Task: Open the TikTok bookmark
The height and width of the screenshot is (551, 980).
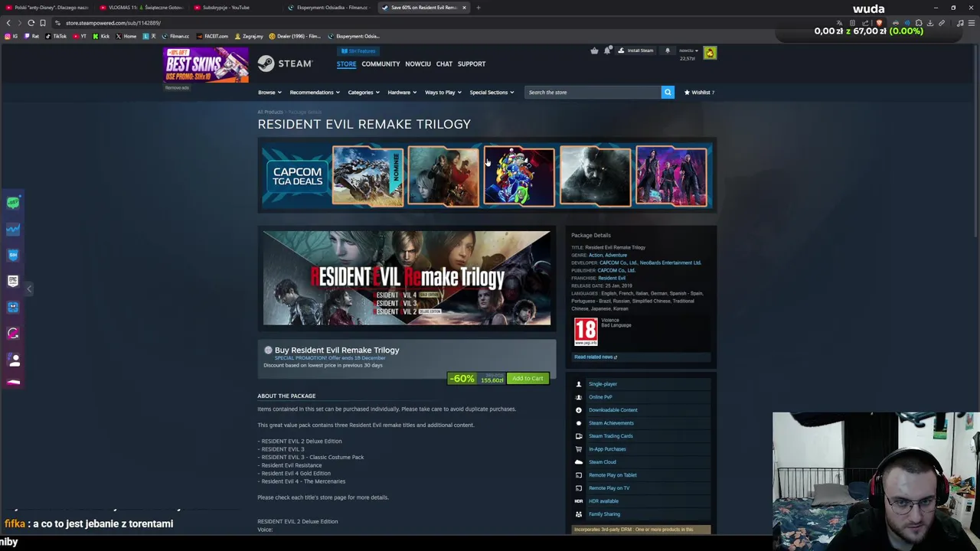Action: tap(55, 36)
